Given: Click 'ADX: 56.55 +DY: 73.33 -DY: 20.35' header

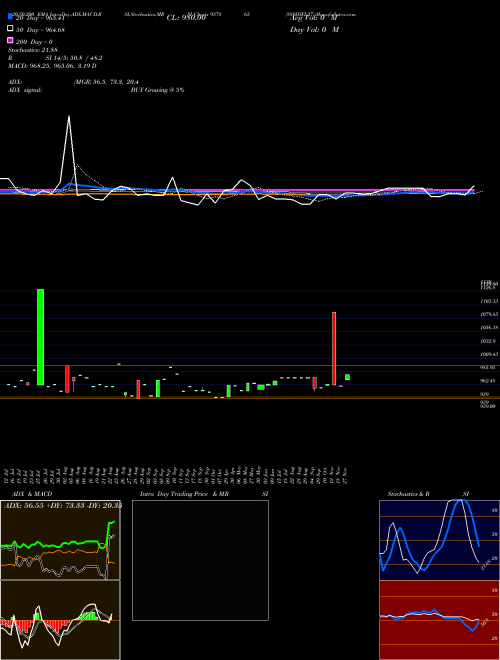Looking at the screenshot, I should click(x=63, y=505).
